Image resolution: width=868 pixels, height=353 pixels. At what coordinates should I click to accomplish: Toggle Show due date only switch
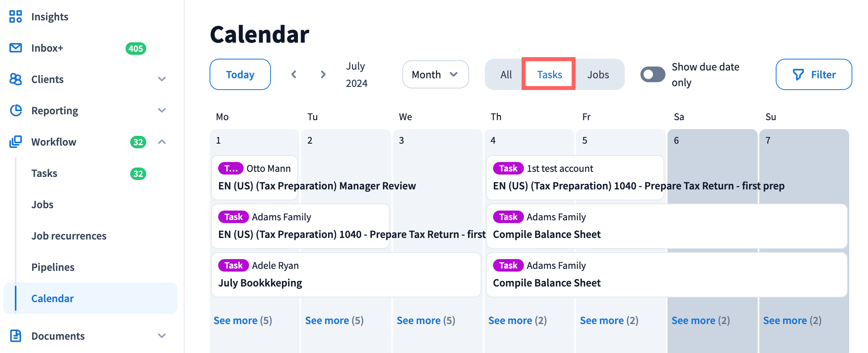[x=653, y=74]
